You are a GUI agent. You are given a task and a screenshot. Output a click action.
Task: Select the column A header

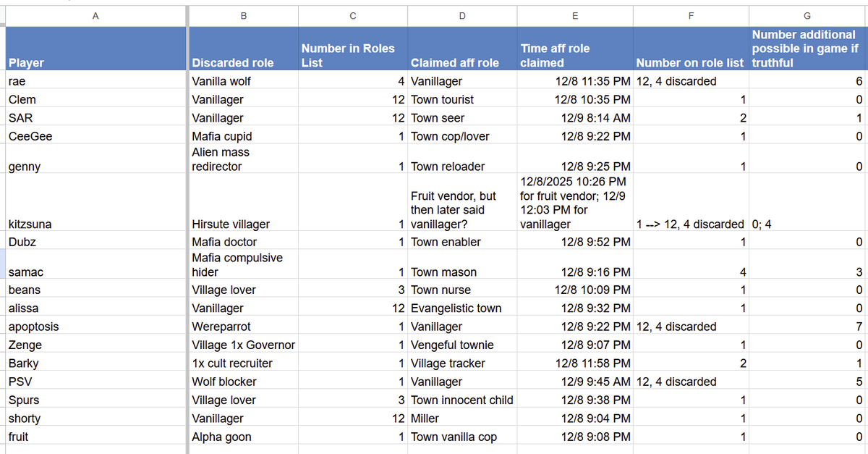[95, 16]
